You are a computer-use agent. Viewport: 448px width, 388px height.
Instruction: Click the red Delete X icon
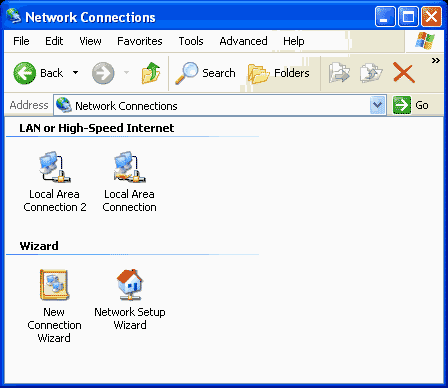[404, 72]
